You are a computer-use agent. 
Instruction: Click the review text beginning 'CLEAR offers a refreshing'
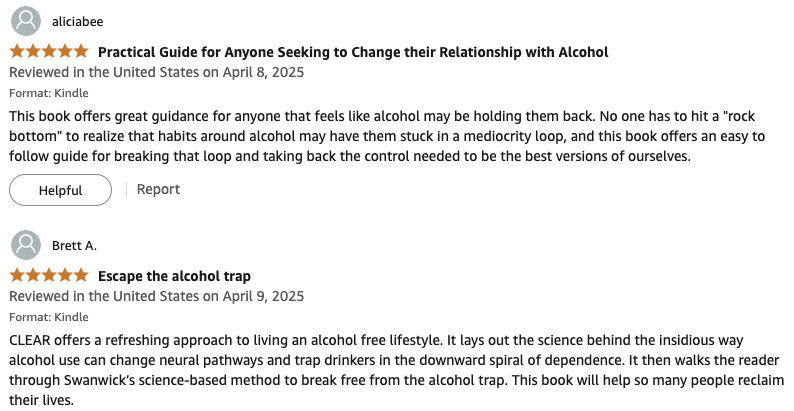(396, 370)
